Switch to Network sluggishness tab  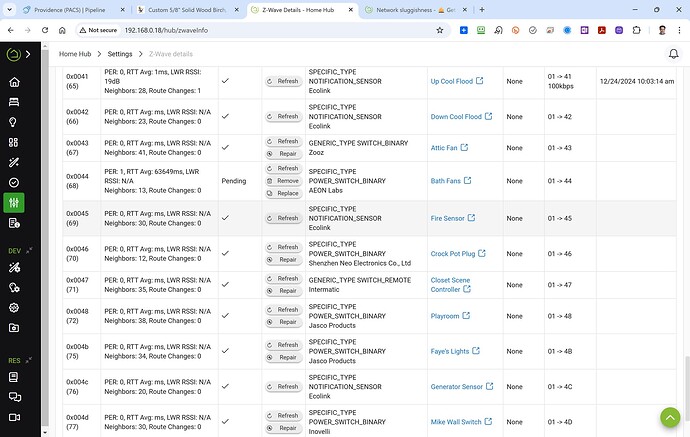coord(417,10)
